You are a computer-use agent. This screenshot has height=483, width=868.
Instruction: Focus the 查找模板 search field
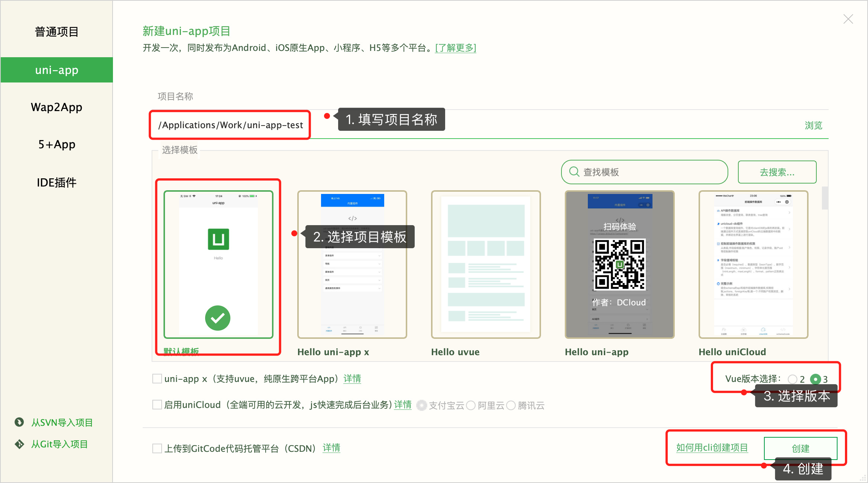pyautogui.click(x=644, y=172)
